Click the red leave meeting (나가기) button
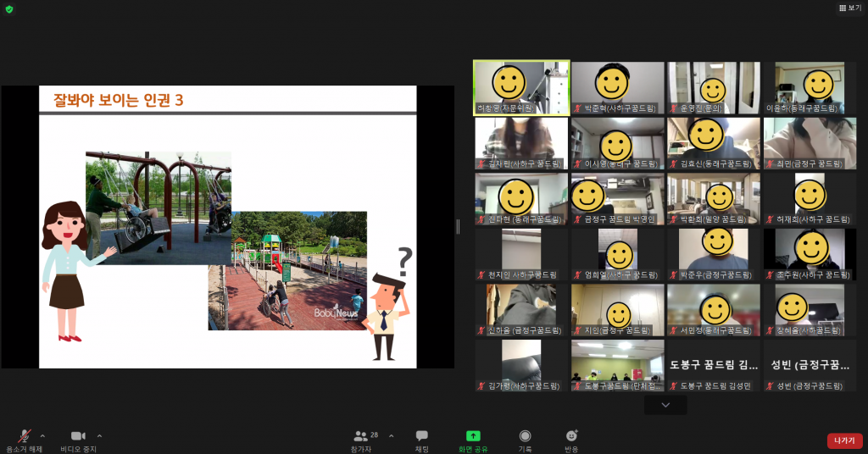The width and height of the screenshot is (868, 454). point(844,440)
